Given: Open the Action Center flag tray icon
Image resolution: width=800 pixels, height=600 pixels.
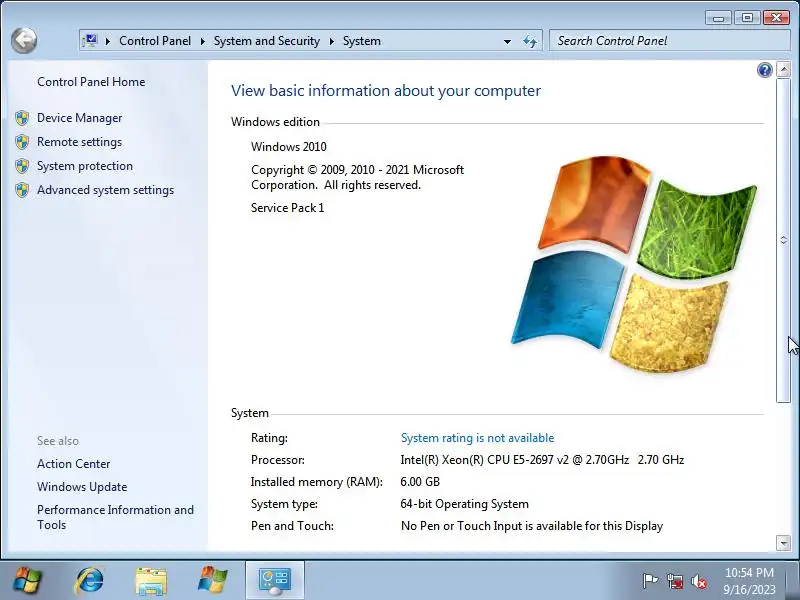Looking at the screenshot, I should click(649, 581).
